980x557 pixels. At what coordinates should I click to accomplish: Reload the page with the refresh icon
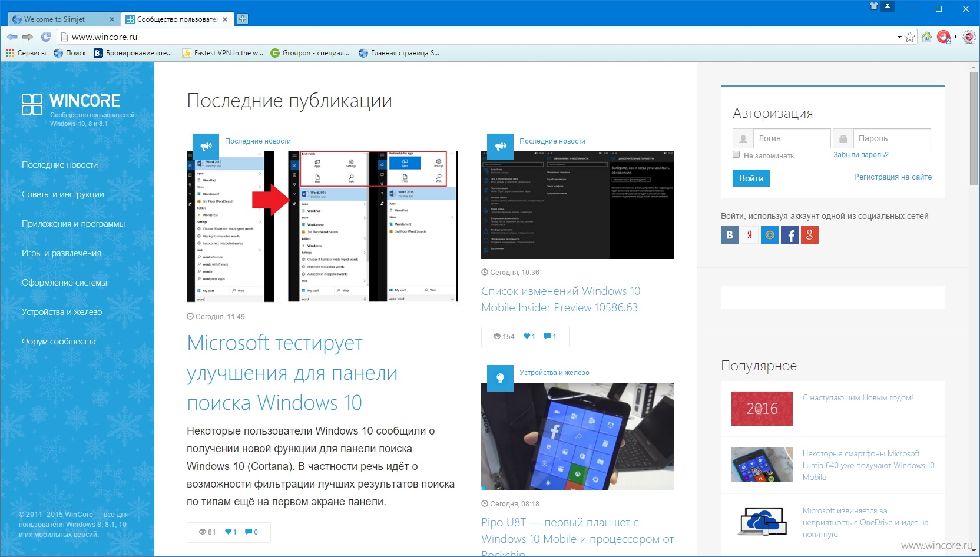pyautogui.click(x=46, y=37)
